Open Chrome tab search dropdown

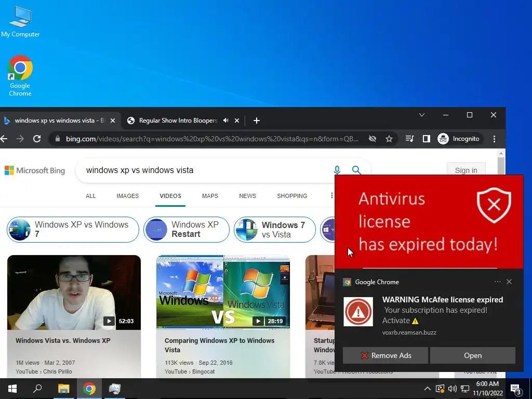(x=422, y=115)
